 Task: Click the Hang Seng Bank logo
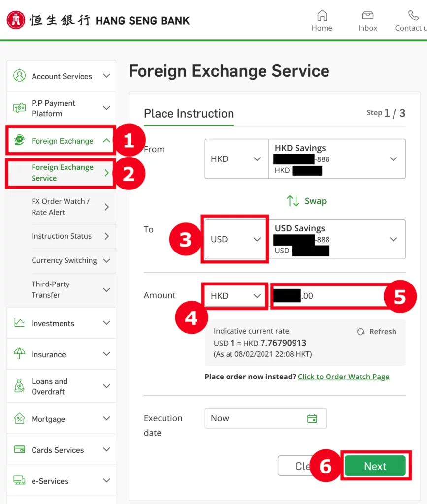click(98, 20)
